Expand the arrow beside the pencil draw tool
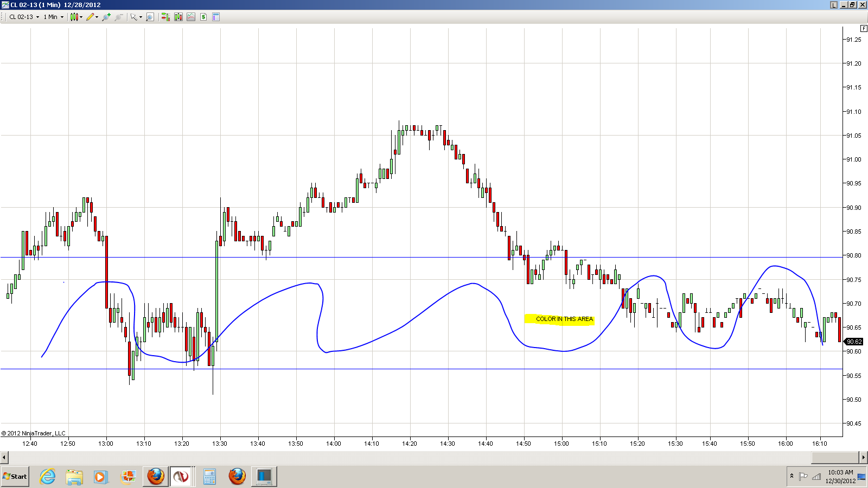This screenshot has width=868, height=488. (97, 17)
